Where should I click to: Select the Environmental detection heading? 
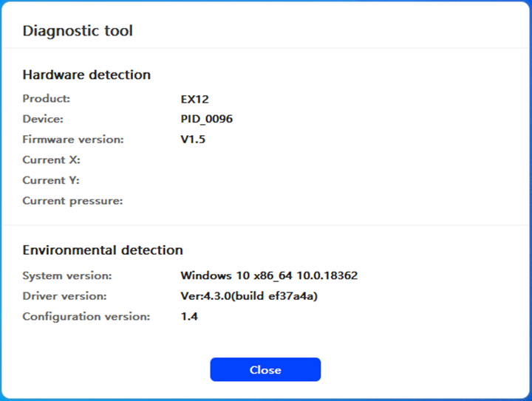[103, 250]
